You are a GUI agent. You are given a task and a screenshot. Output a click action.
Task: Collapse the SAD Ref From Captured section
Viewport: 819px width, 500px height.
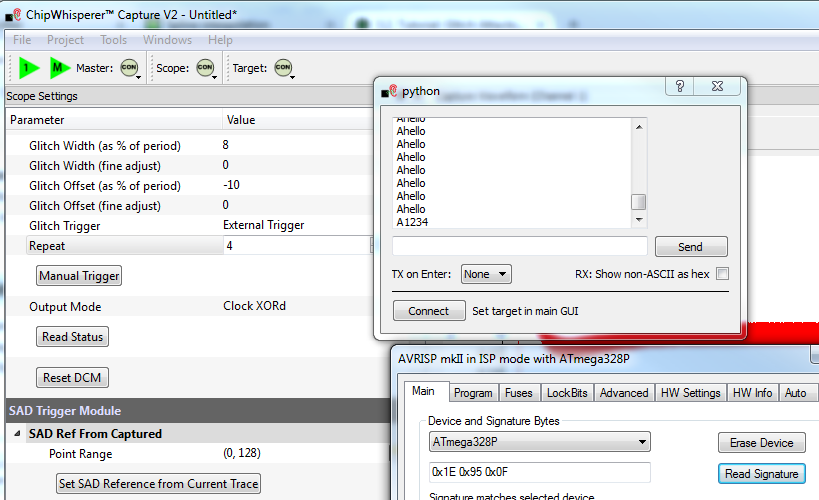(19, 434)
